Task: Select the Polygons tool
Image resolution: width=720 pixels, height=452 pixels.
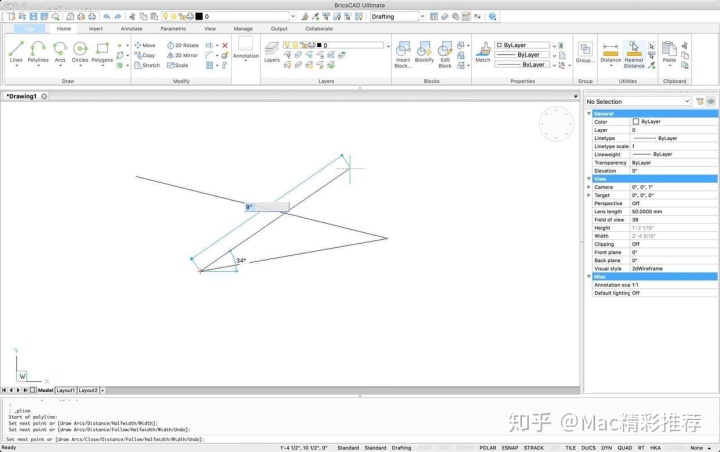Action: (x=102, y=51)
